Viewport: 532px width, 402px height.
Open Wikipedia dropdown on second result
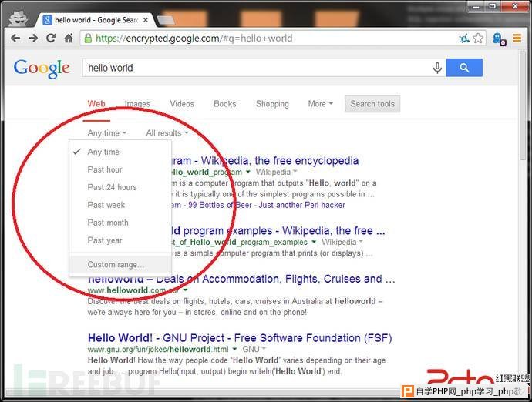coord(342,242)
